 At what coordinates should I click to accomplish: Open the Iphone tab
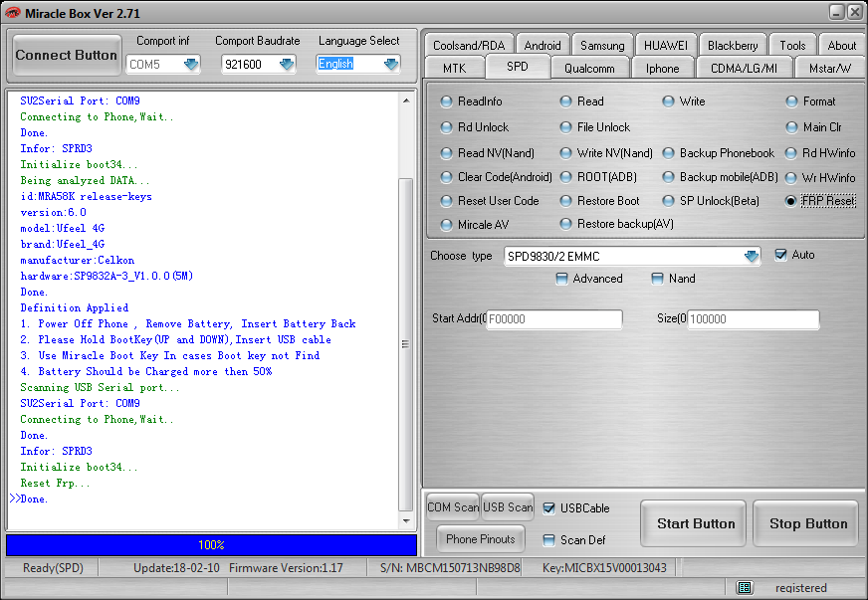pyautogui.click(x=662, y=68)
